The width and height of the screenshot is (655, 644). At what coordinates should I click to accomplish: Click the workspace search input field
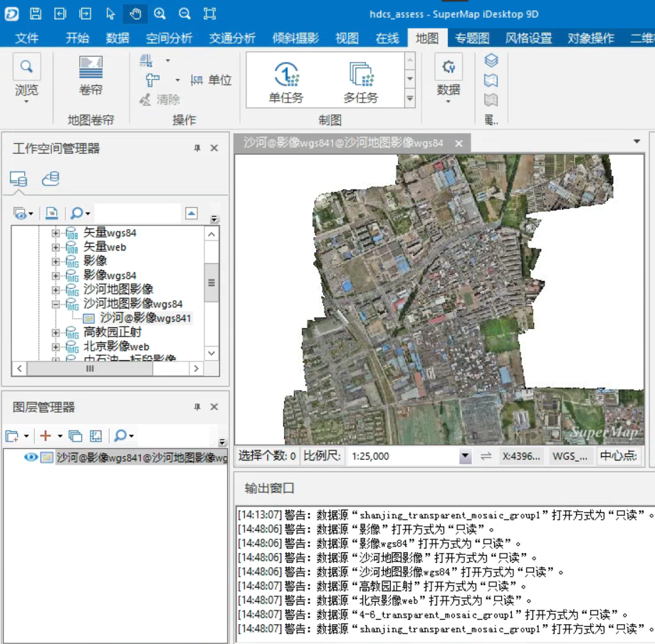(x=137, y=213)
